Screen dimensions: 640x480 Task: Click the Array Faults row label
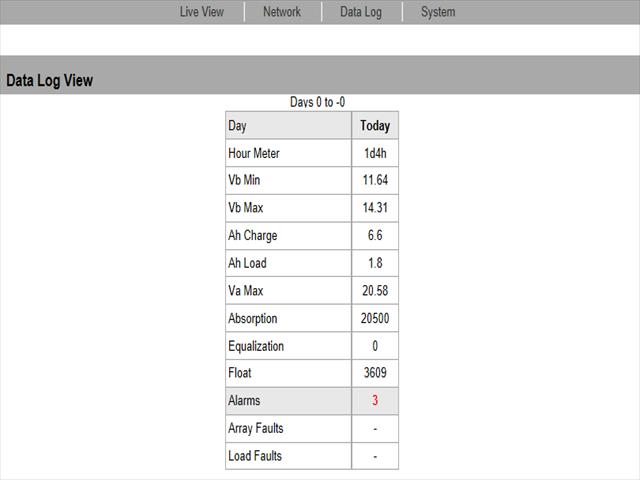[256, 428]
